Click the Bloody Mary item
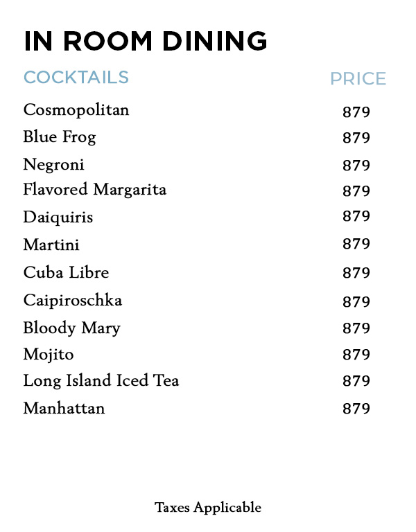 (71, 328)
